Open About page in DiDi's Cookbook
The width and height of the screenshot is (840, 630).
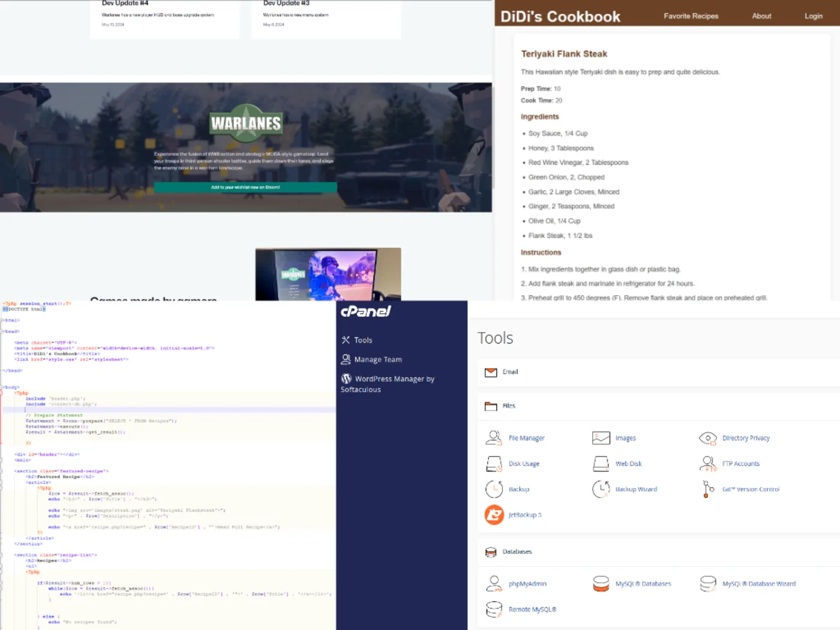[x=761, y=16]
